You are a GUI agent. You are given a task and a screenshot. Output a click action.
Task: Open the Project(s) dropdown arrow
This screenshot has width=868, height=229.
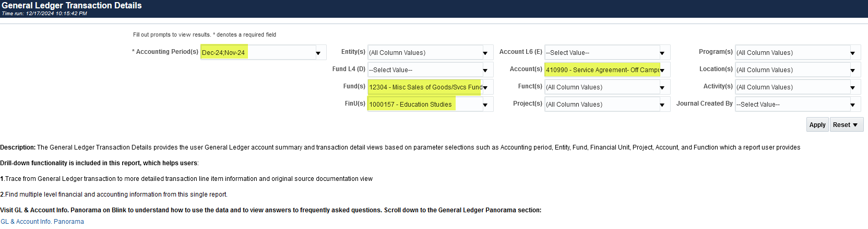point(662,105)
